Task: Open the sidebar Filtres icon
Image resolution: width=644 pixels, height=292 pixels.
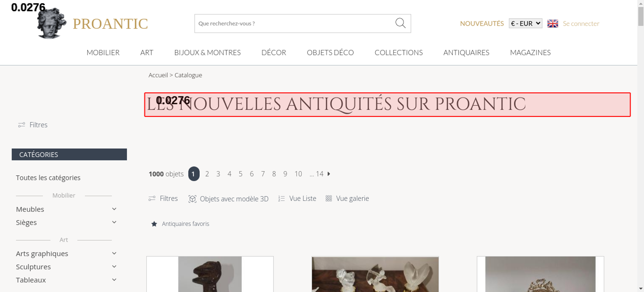Action: click(x=22, y=125)
